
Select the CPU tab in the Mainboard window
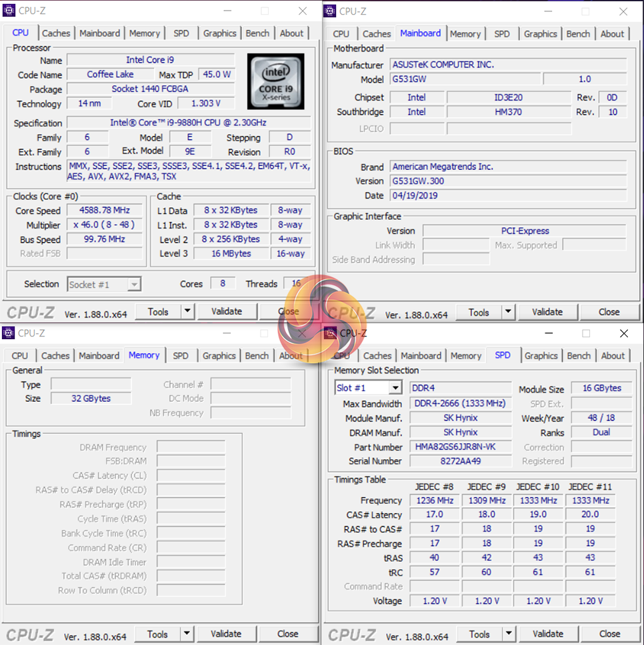coord(341,34)
